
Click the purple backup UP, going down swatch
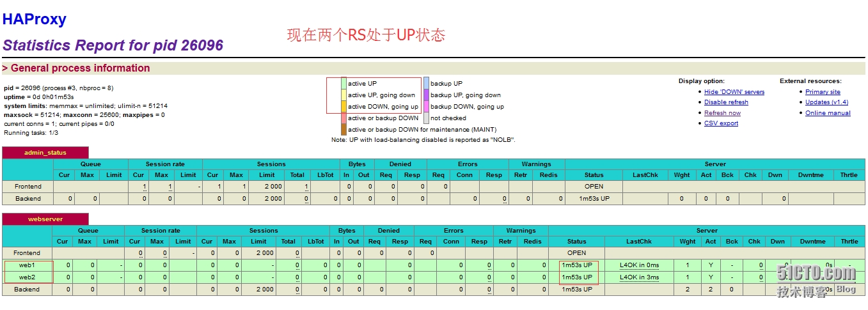(426, 95)
